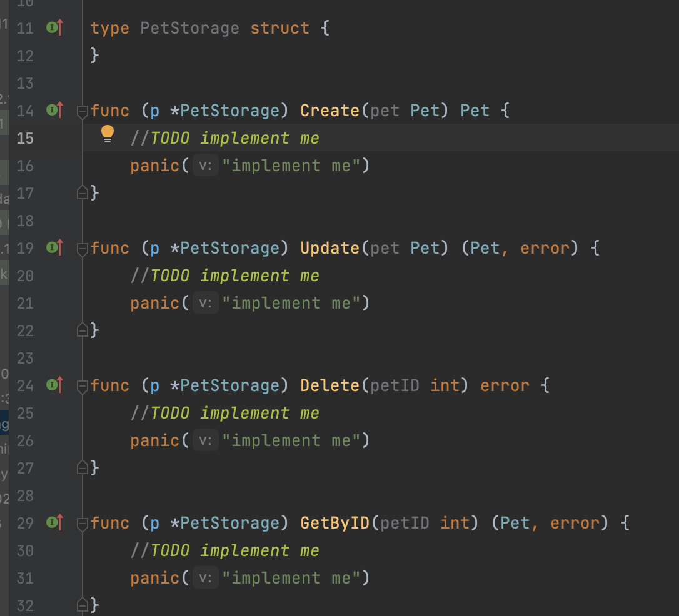
Task: Click the fold end marker on line 27
Action: tap(82, 467)
